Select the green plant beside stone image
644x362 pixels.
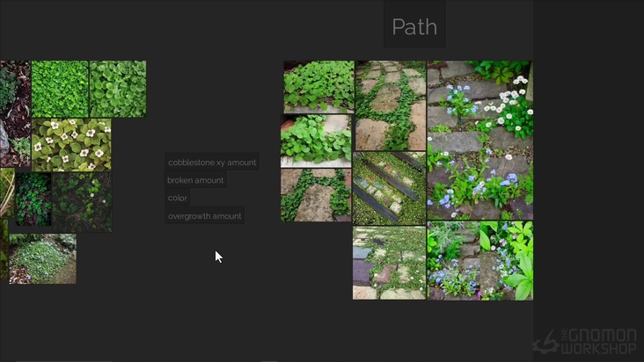tap(318, 87)
